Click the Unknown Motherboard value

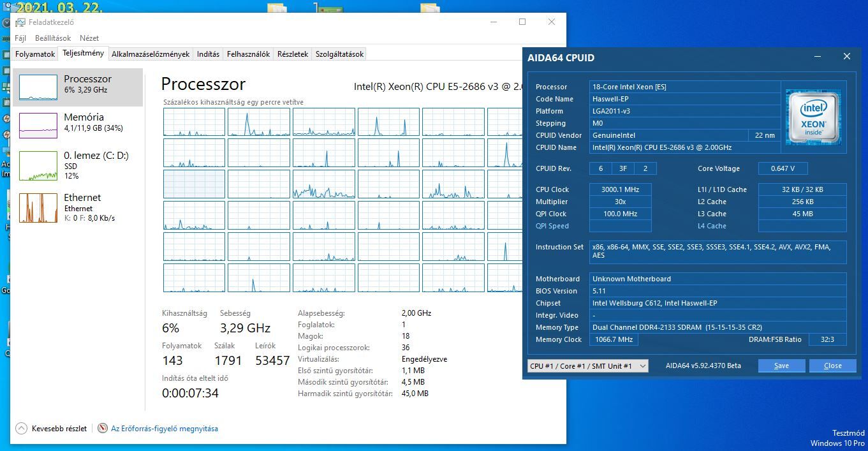pyautogui.click(x=718, y=279)
